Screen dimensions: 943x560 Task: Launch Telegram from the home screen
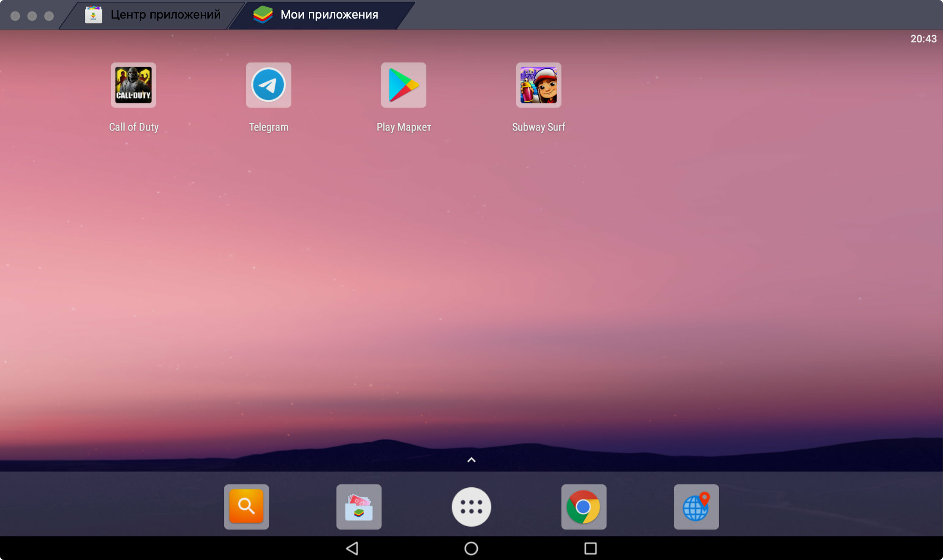tap(269, 85)
